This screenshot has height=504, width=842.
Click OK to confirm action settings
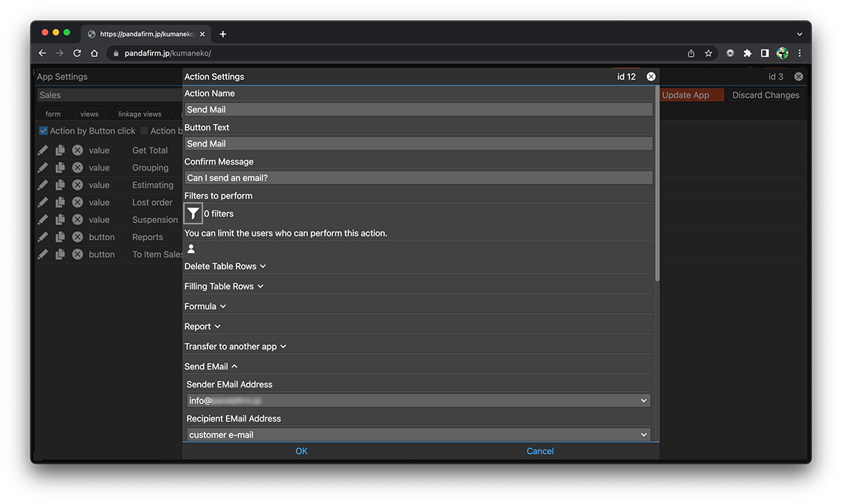(301, 451)
